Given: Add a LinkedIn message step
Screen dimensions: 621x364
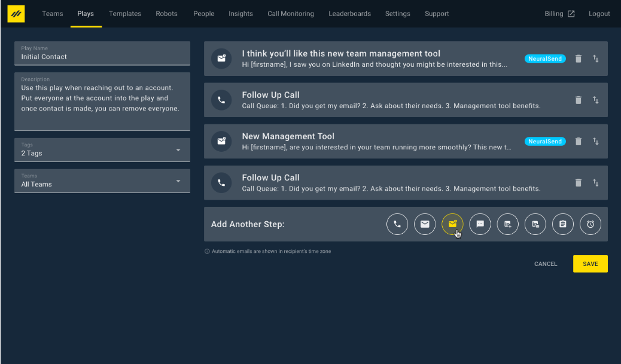Looking at the screenshot, I should [x=535, y=224].
